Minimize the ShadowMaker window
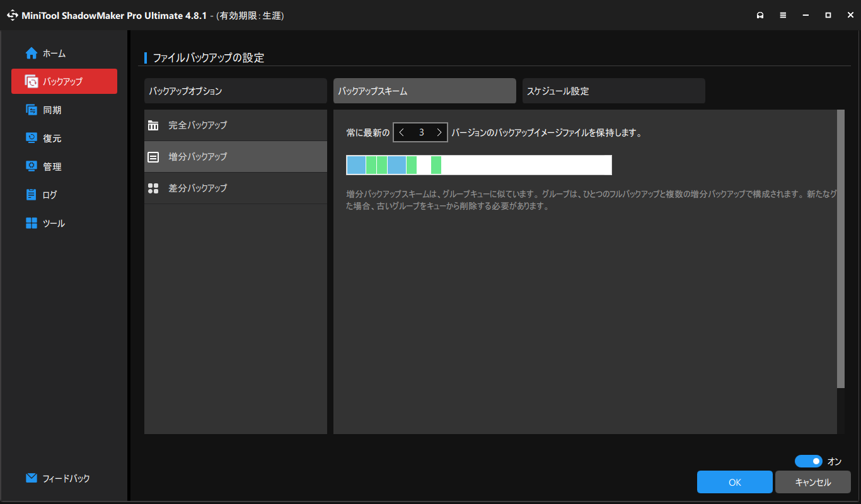861x504 pixels. pyautogui.click(x=806, y=15)
